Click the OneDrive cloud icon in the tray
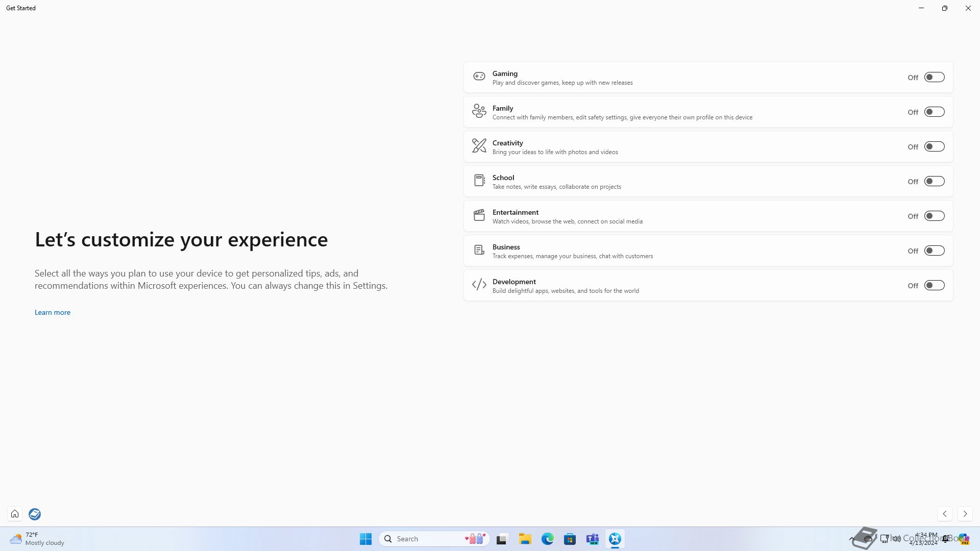Screen dimensions: 980x551 [868, 539]
